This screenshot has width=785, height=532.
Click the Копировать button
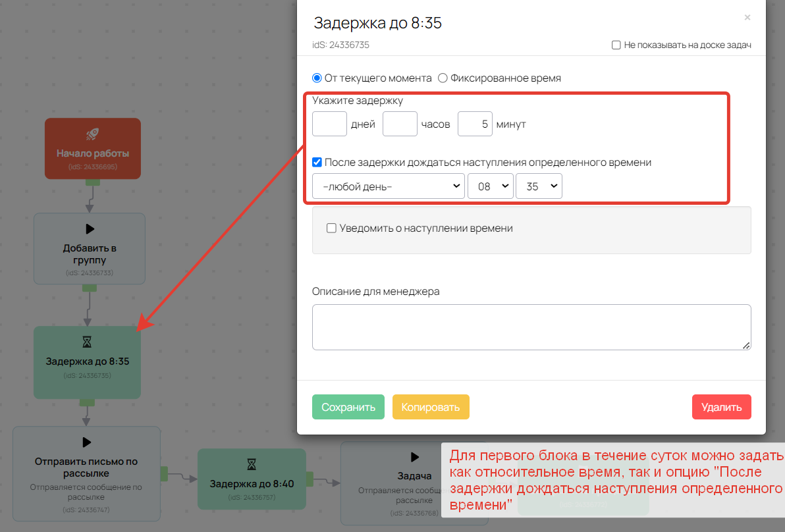tap(431, 407)
